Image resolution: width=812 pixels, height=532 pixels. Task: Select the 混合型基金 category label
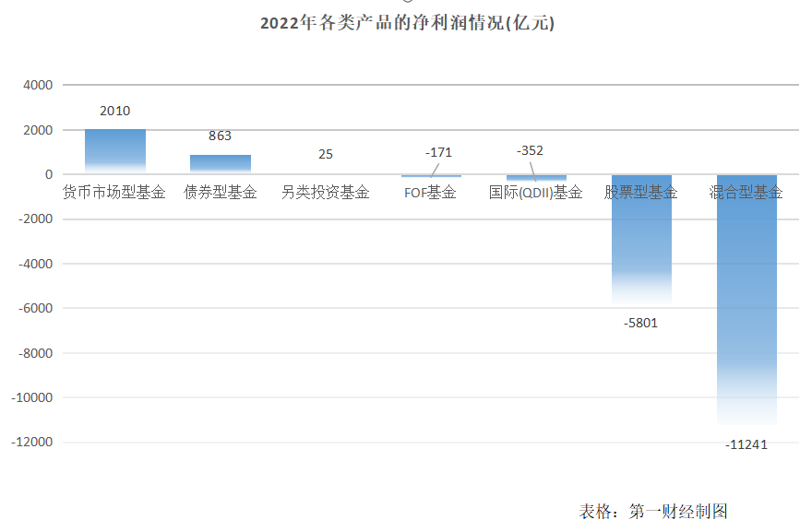[x=746, y=193]
